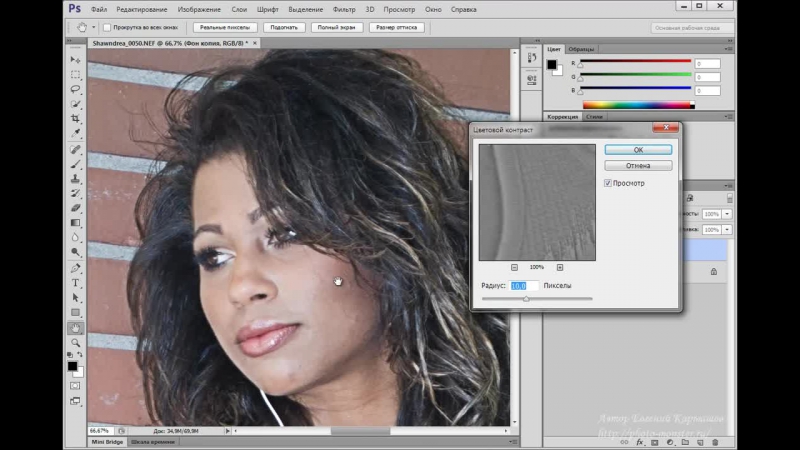This screenshot has width=800, height=450.
Task: Select the Eyedropper tool
Action: 76,134
